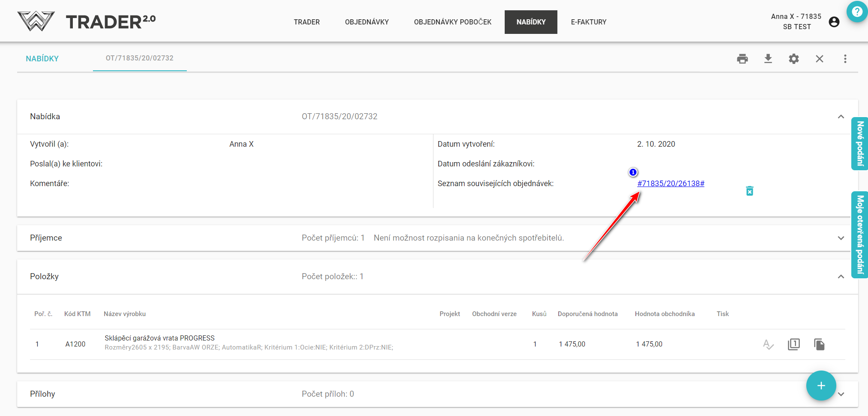
Task: Click the help question mark icon
Action: (x=857, y=12)
